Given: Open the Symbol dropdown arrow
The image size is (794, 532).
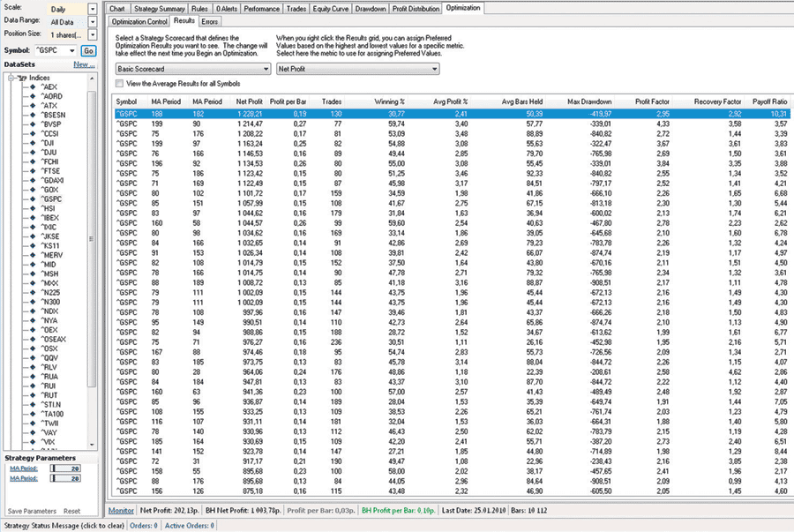Looking at the screenshot, I should point(72,50).
